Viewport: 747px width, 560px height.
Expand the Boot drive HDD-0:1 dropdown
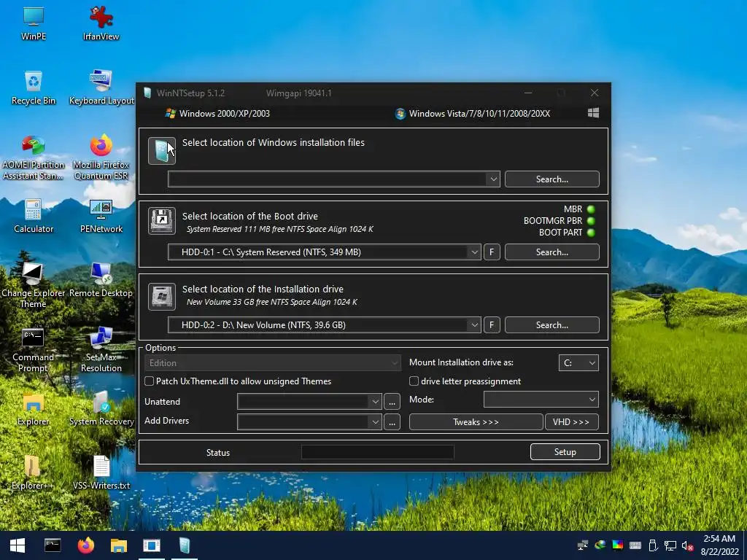[474, 252]
